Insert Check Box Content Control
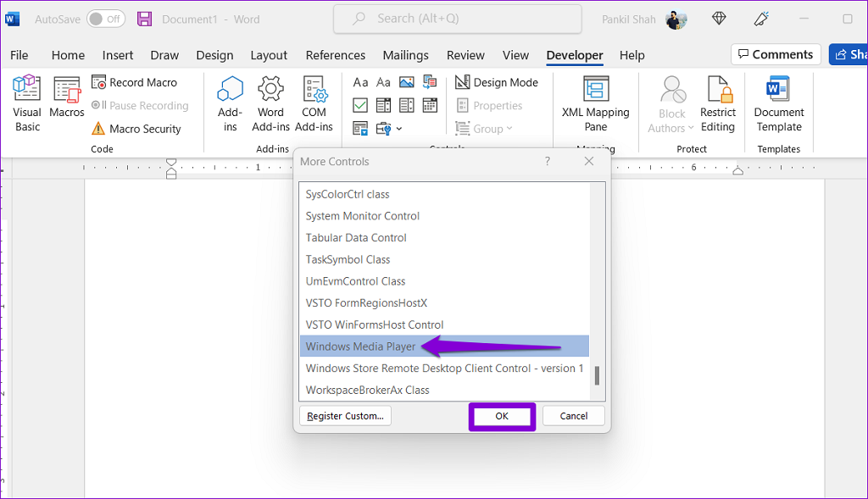Screen dimensions: 868x499 [x=360, y=106]
